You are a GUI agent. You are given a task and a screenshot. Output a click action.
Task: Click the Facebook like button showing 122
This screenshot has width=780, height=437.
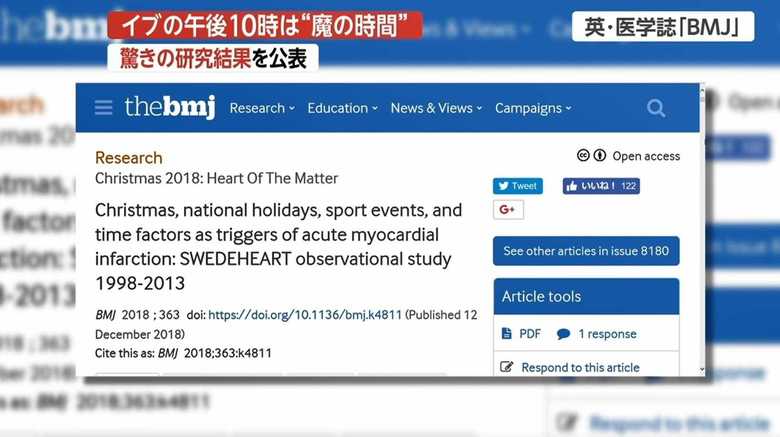pyautogui.click(x=601, y=186)
